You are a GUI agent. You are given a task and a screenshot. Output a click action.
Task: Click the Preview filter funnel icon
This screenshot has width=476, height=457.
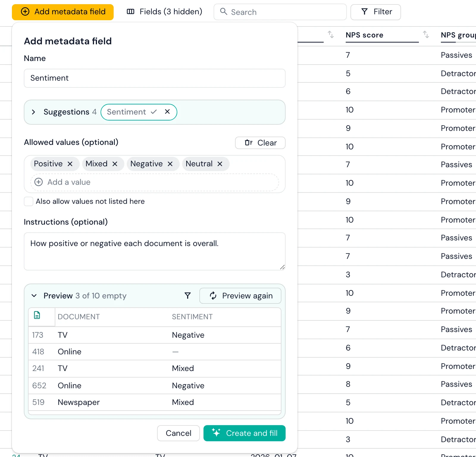[x=188, y=296]
